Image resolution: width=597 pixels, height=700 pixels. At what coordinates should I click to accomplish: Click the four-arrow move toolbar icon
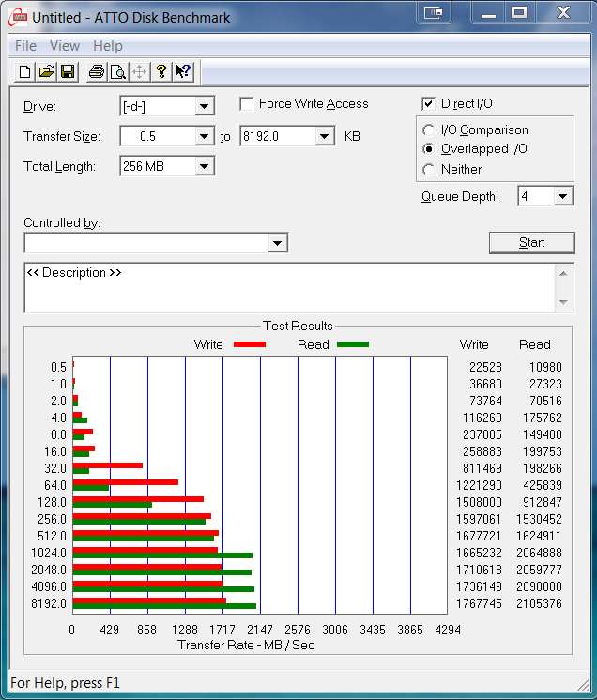pos(139,72)
